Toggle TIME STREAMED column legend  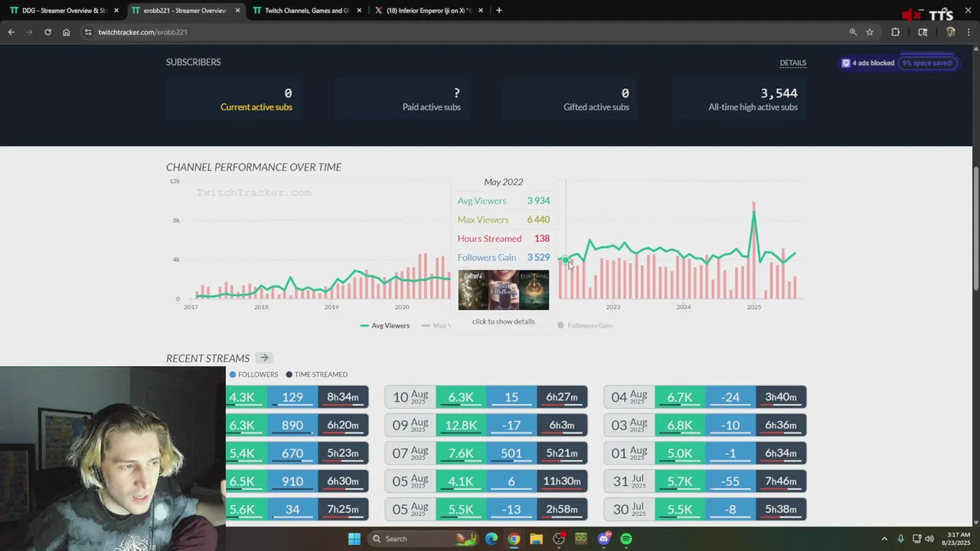(x=316, y=374)
